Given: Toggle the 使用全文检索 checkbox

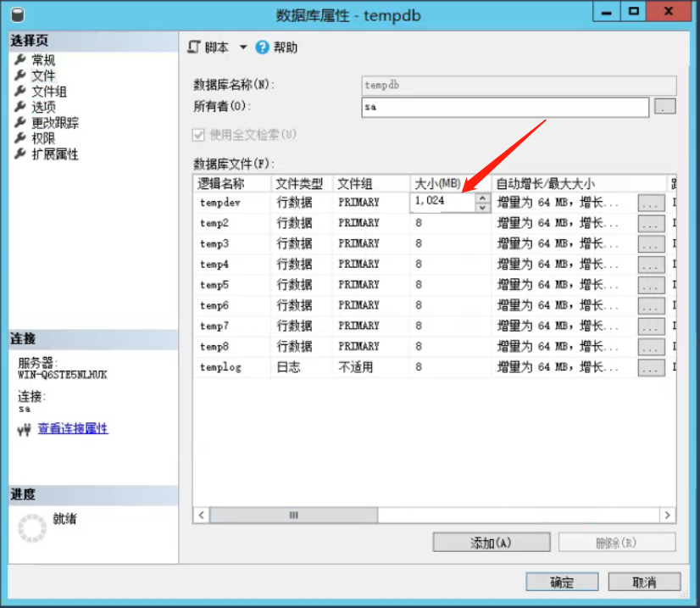Looking at the screenshot, I should (x=198, y=135).
